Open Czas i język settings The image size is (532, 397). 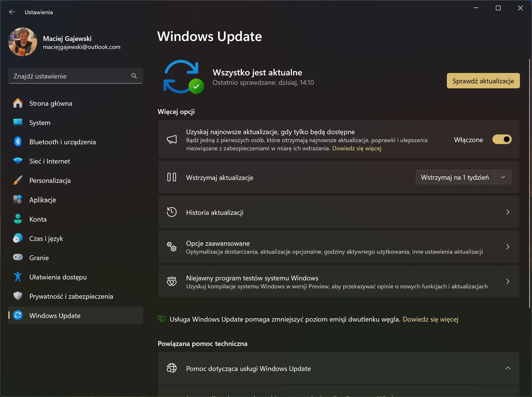coord(76,238)
